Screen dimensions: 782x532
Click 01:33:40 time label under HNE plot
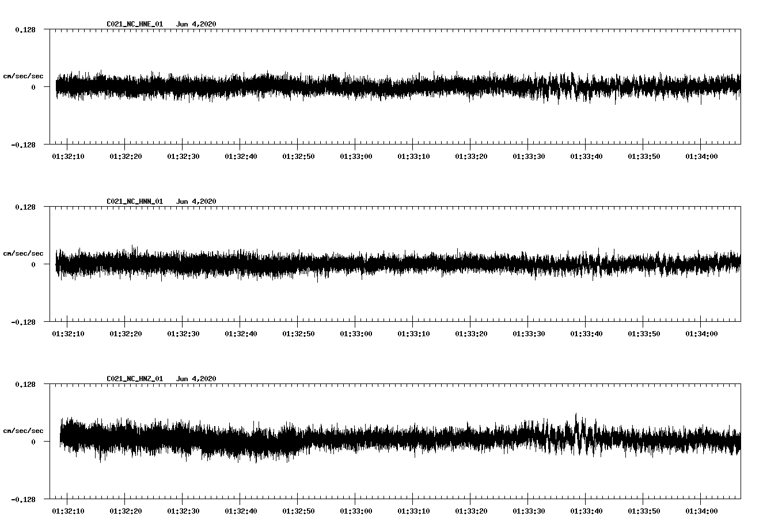click(586, 157)
